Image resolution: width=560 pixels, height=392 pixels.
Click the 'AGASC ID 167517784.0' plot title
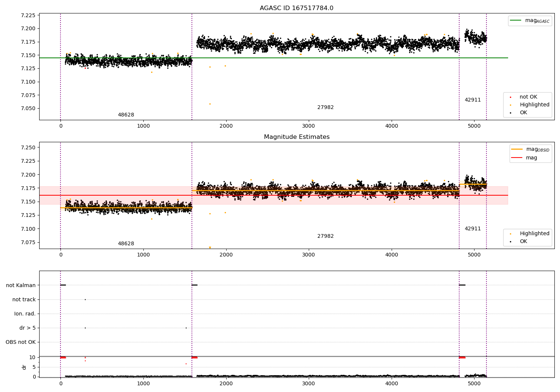point(296,8)
